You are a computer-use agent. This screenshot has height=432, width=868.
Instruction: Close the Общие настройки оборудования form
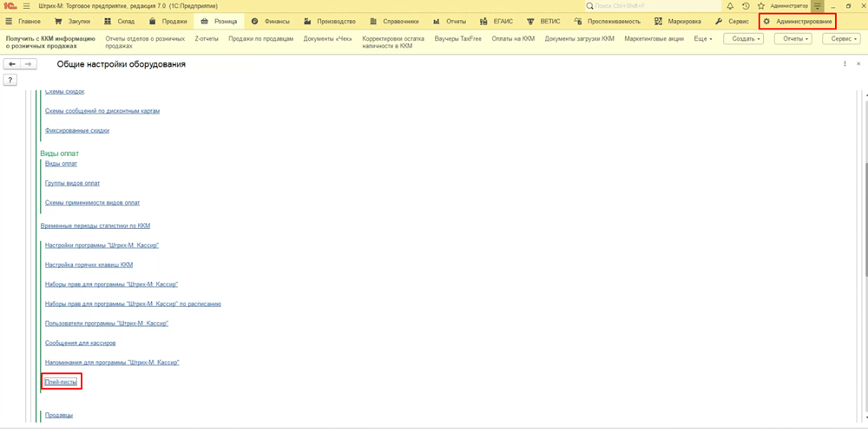[x=858, y=64]
